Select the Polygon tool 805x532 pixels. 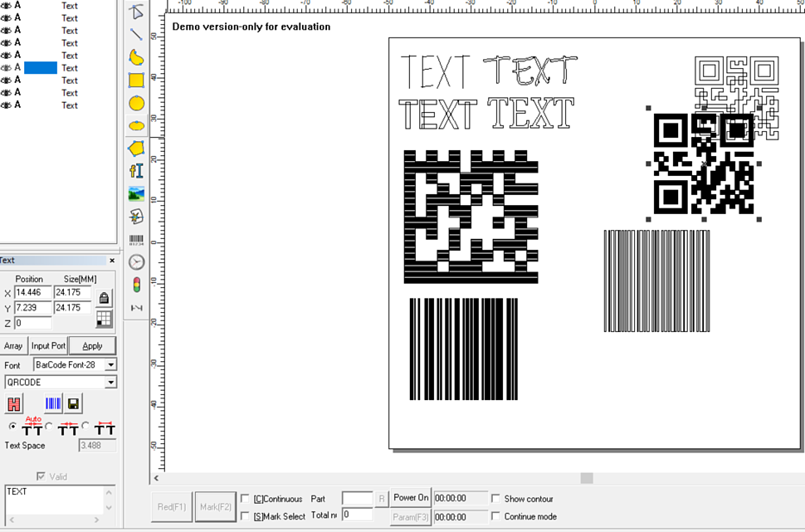(x=136, y=149)
